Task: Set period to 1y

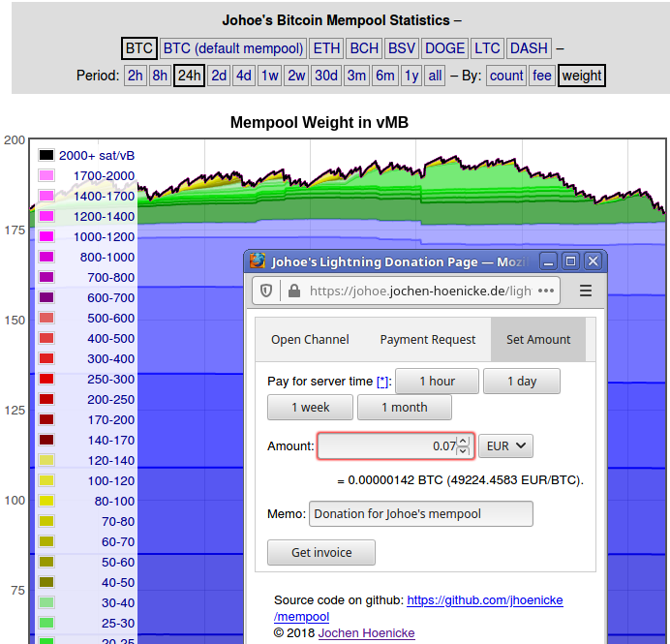Action: (x=411, y=76)
